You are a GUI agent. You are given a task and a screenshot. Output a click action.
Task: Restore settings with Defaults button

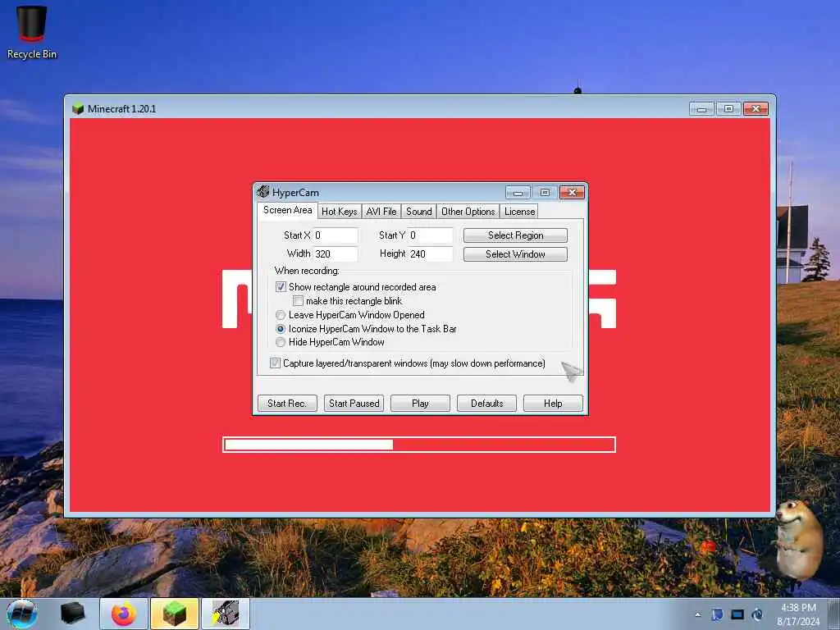pos(486,403)
